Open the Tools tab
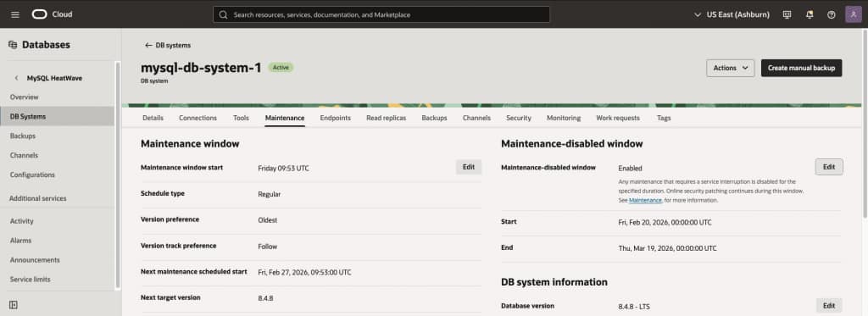The height and width of the screenshot is (316, 868). click(x=241, y=118)
